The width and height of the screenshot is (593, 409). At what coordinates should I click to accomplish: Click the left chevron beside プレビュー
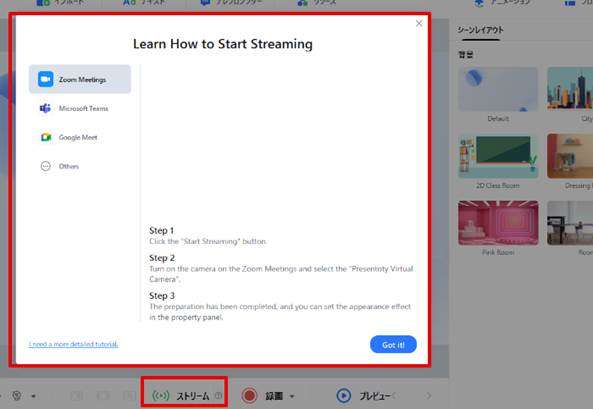click(394, 396)
